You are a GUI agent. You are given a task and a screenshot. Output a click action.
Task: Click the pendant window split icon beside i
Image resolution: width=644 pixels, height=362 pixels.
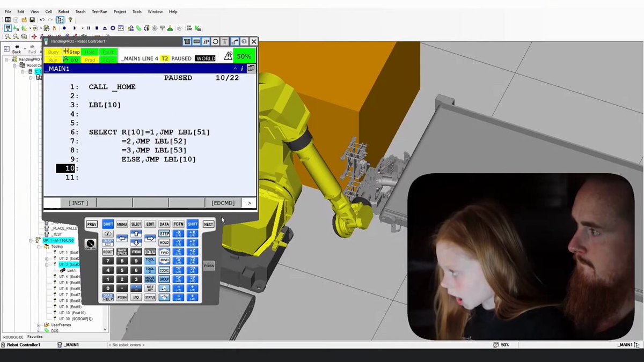(x=251, y=69)
